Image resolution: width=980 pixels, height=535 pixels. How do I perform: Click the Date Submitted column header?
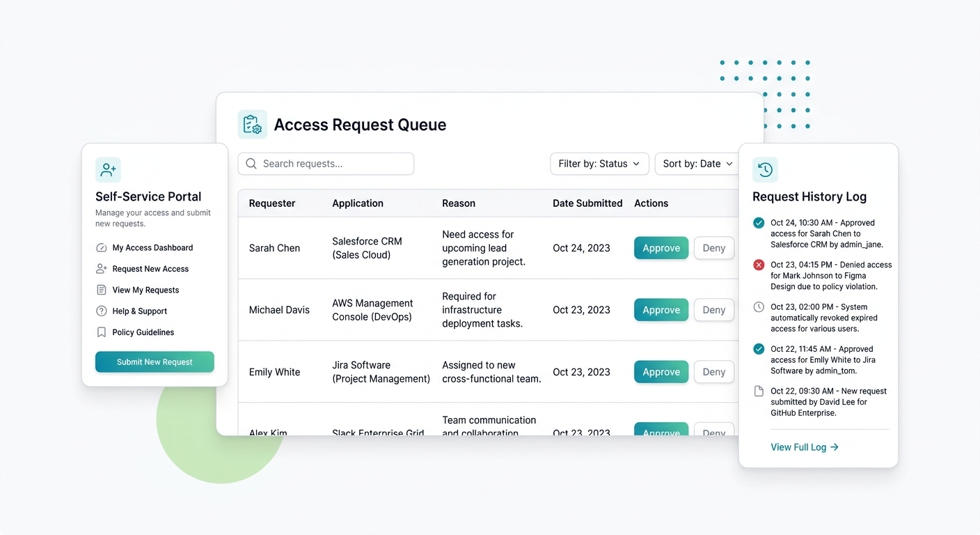(587, 203)
